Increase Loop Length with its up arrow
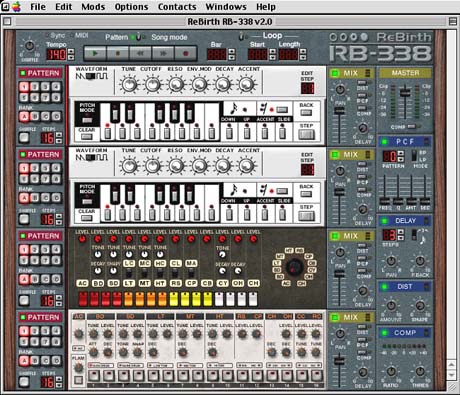 click(x=303, y=51)
